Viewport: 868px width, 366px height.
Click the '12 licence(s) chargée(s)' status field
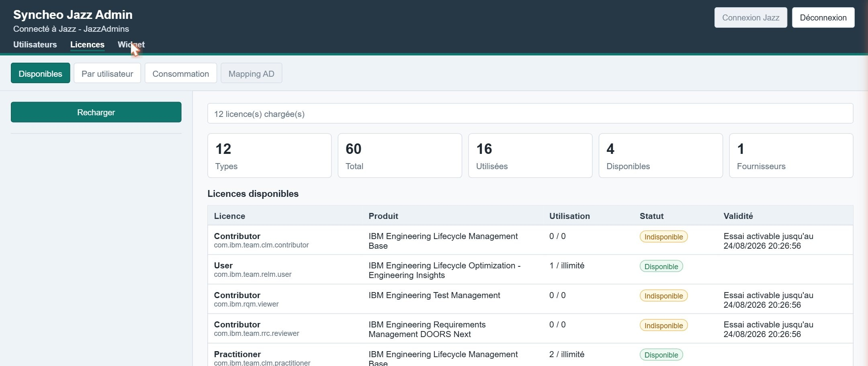coord(530,114)
